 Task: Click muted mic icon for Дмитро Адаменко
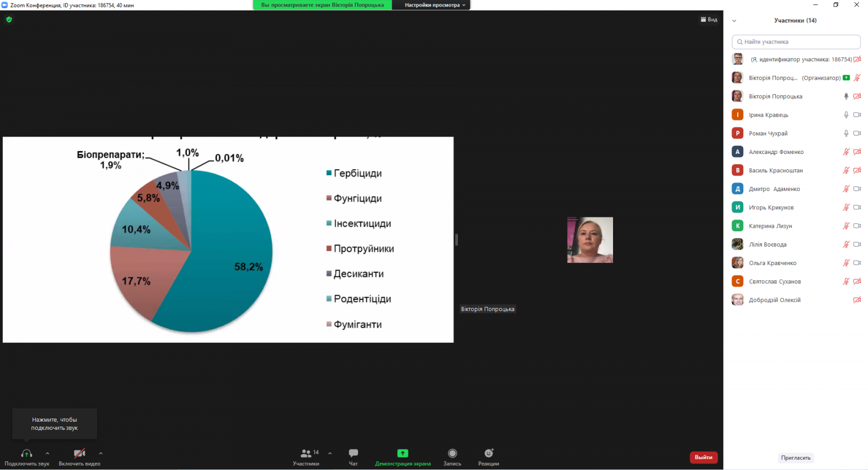pos(846,189)
